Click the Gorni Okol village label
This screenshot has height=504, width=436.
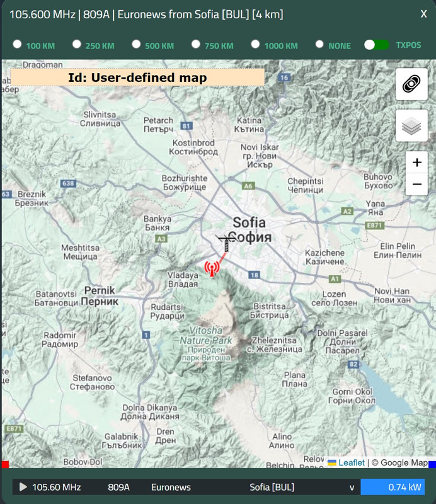tap(352, 396)
